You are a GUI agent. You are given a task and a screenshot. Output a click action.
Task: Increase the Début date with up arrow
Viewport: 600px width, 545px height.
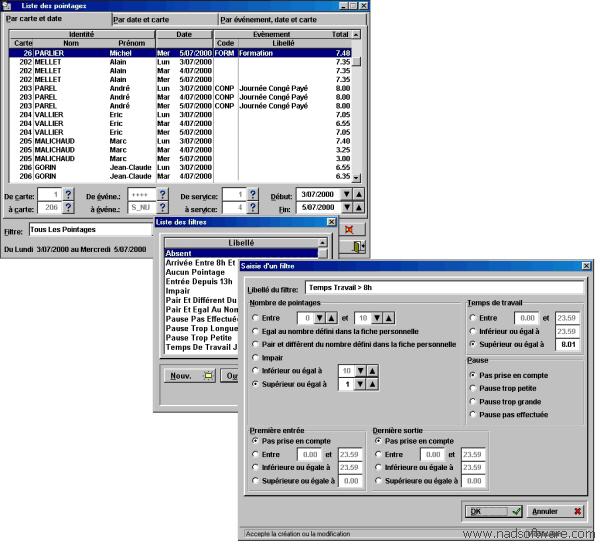[x=359, y=194]
